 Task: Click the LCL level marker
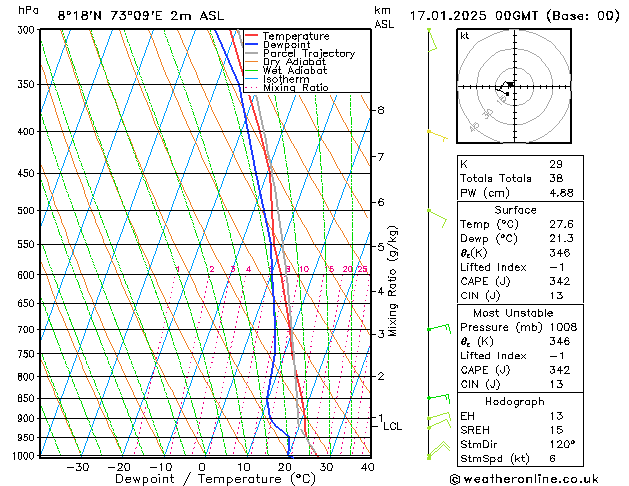point(392,426)
